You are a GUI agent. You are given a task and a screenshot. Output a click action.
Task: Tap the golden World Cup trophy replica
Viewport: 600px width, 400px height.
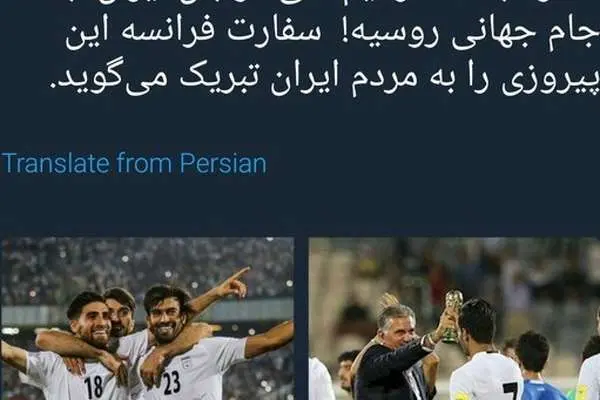tap(453, 315)
